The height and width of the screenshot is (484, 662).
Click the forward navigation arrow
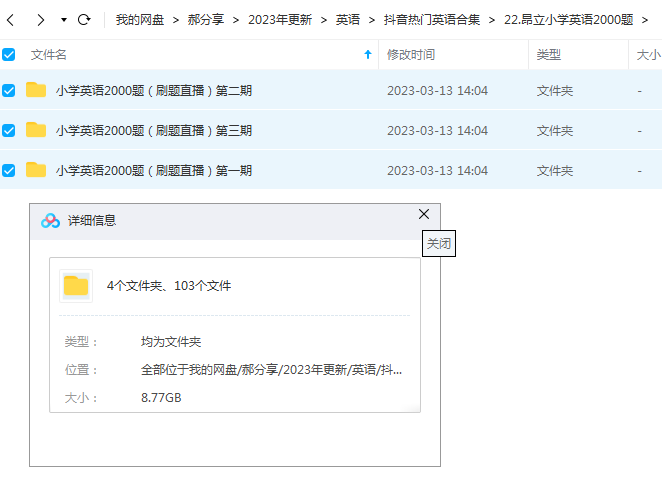pos(40,20)
